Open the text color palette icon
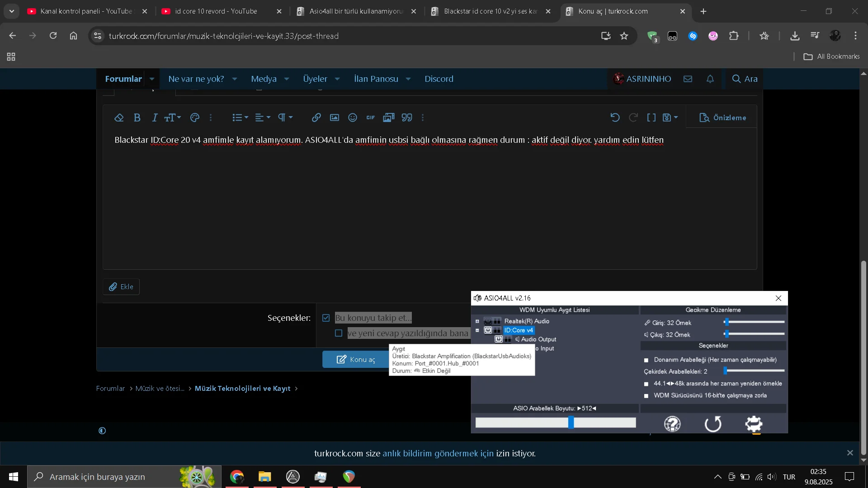 (x=195, y=117)
